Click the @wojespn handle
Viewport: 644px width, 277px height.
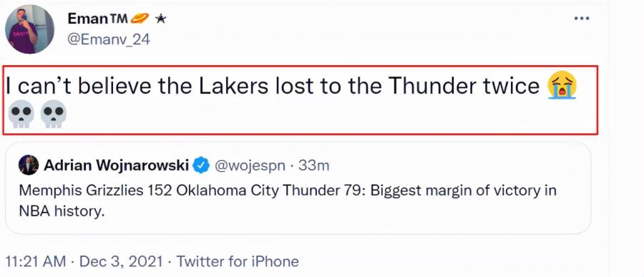[x=250, y=165]
